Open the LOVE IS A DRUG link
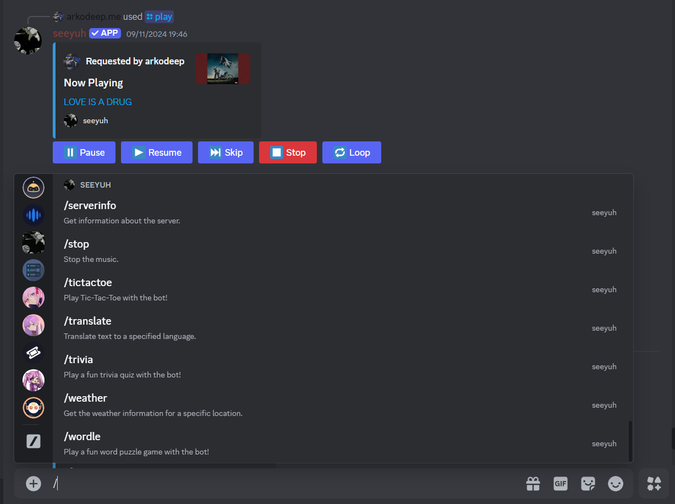675x504 pixels. pyautogui.click(x=98, y=102)
